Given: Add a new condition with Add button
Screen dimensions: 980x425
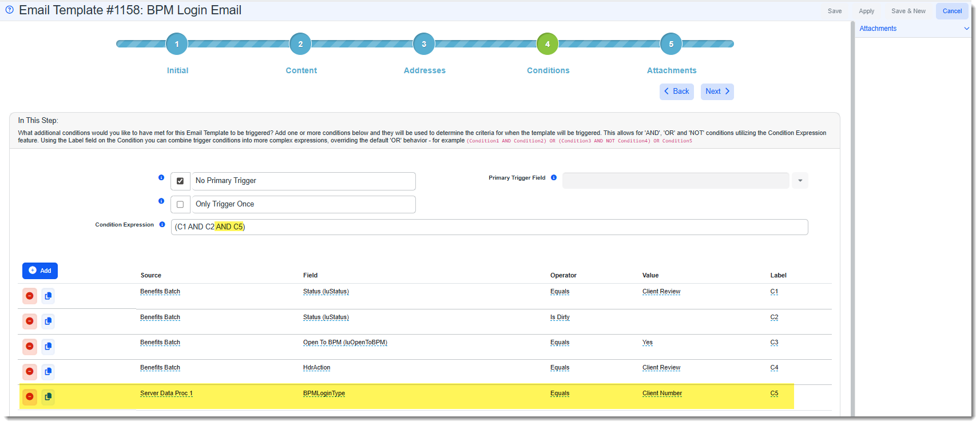Looking at the screenshot, I should pyautogui.click(x=40, y=271).
